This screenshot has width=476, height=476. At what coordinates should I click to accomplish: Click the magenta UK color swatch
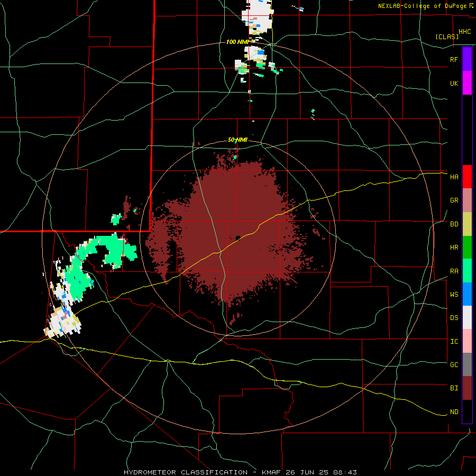pos(467,83)
